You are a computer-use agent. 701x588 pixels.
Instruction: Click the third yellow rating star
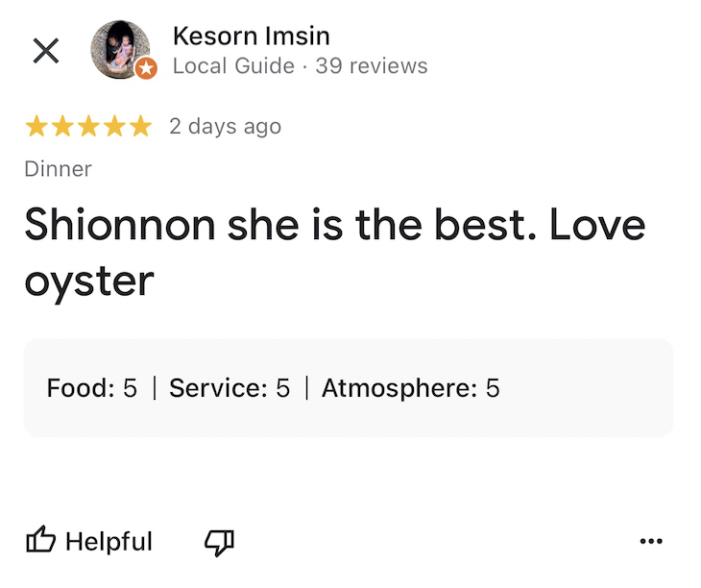(x=88, y=127)
